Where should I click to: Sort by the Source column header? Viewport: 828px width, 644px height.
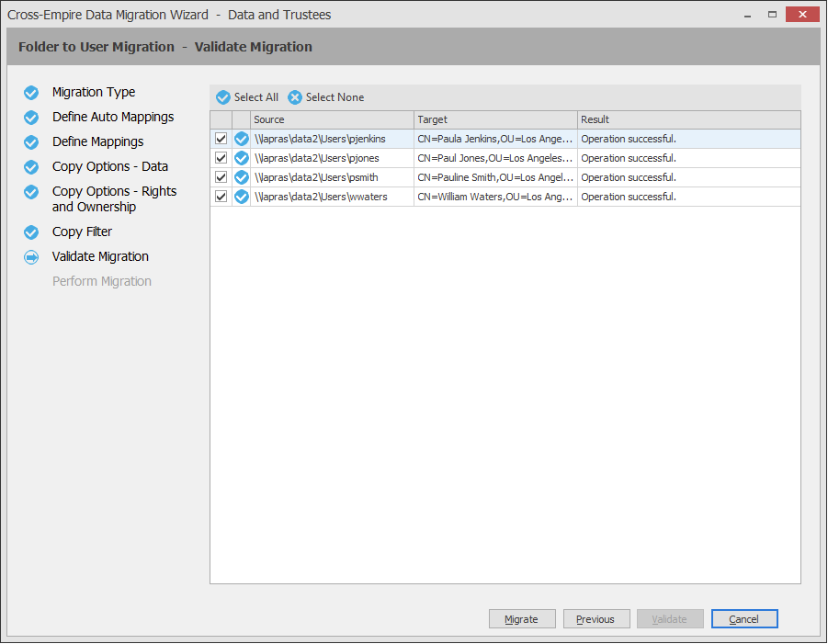[x=332, y=119]
